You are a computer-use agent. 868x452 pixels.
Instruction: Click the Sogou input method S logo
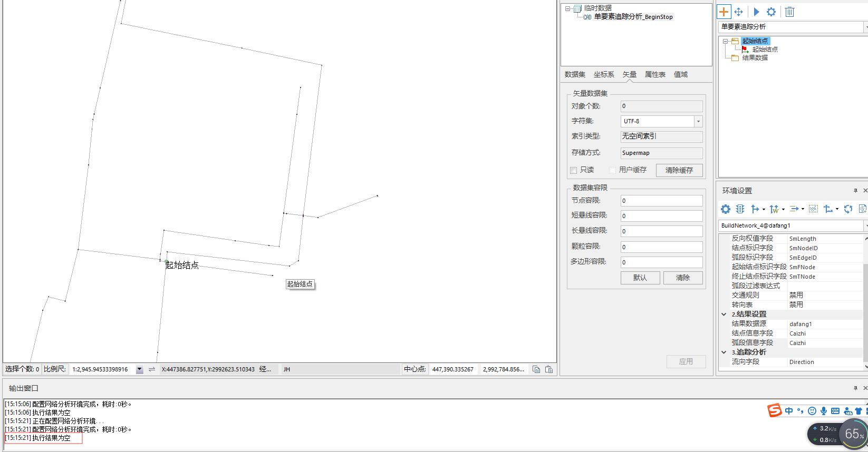tap(775, 410)
